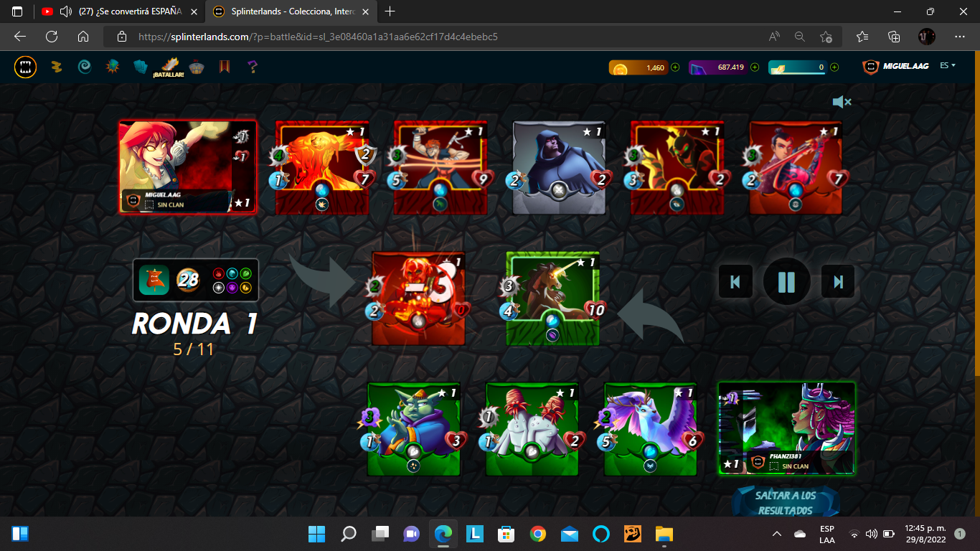Go back in the browser

click(x=20, y=37)
